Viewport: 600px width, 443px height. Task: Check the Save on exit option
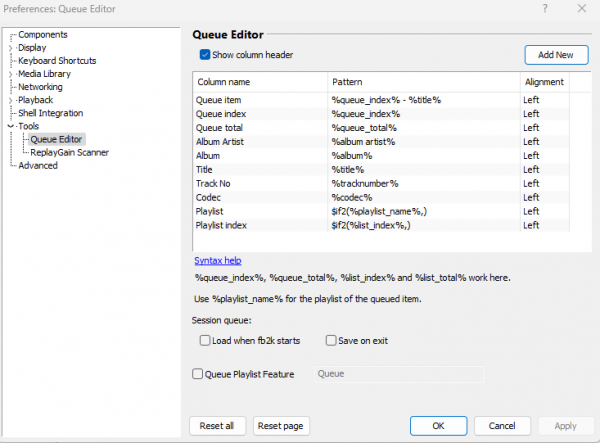tap(331, 341)
